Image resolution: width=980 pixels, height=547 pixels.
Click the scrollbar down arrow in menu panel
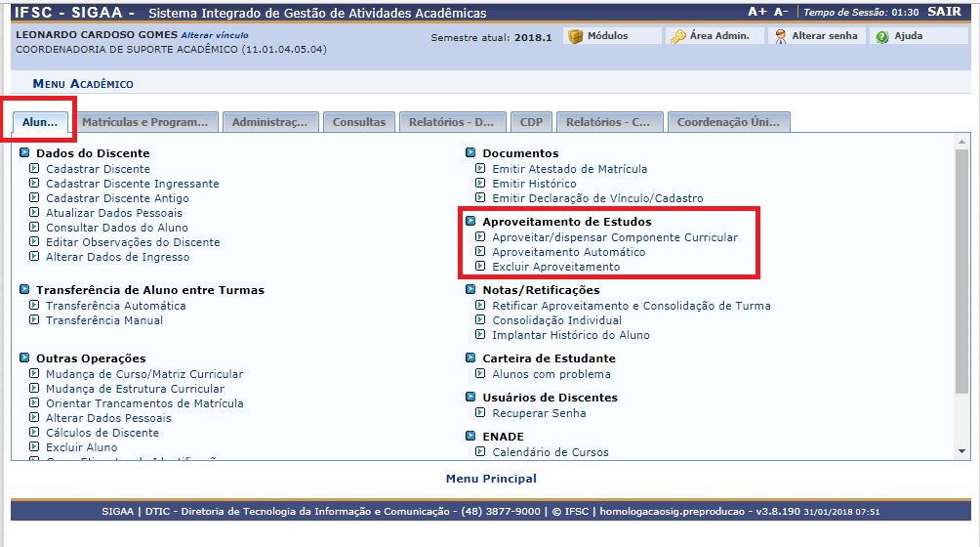(x=962, y=451)
